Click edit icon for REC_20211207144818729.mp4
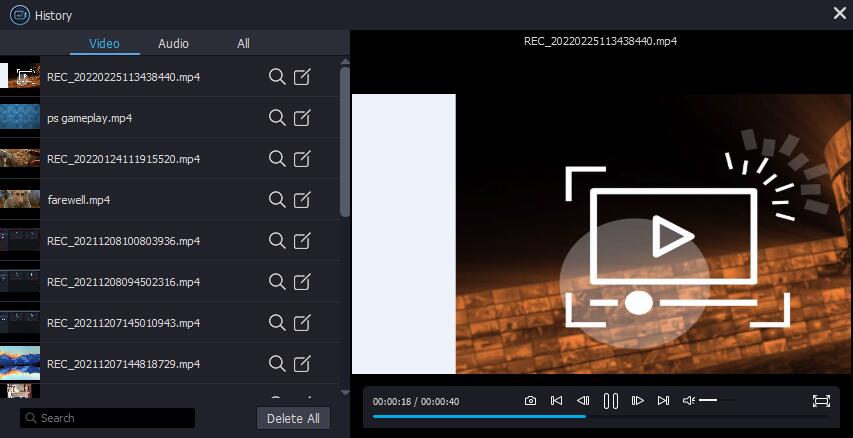 302,363
